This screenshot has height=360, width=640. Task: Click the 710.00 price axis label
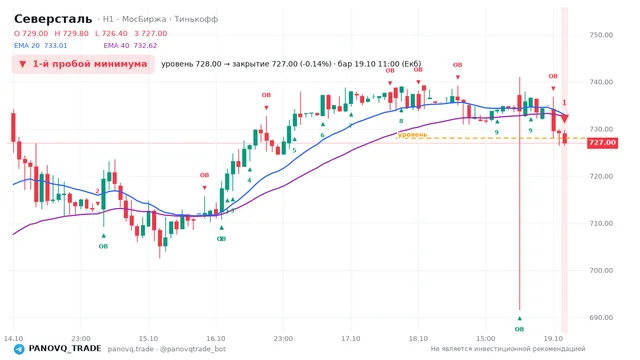pyautogui.click(x=601, y=223)
